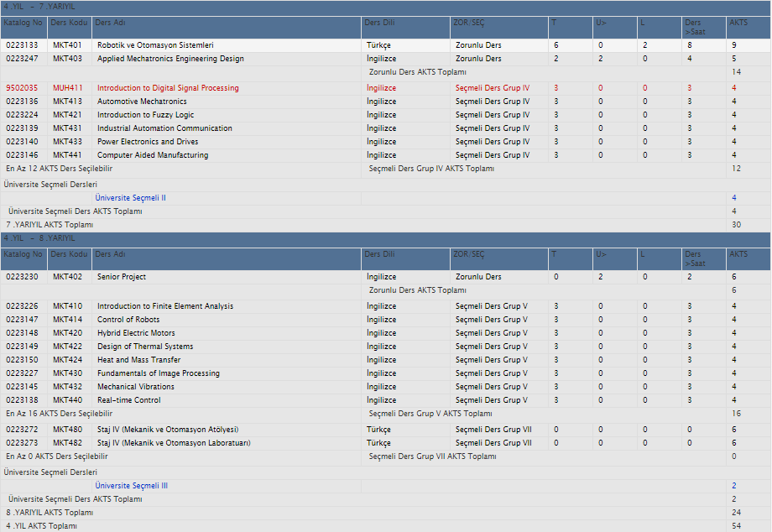This screenshot has height=532, width=772.
Task: Click course code MKT433
Action: click(67, 142)
